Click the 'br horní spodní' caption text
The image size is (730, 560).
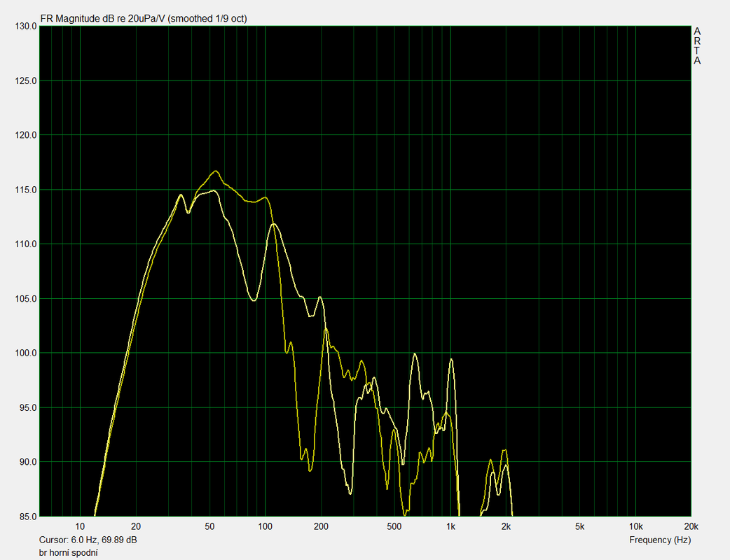[x=69, y=552]
